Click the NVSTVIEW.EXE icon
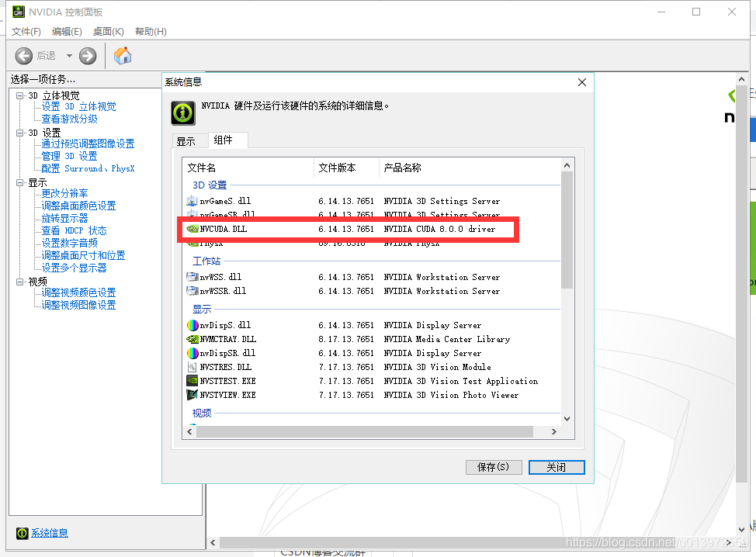Viewport: 756px width, 557px height. [x=192, y=395]
